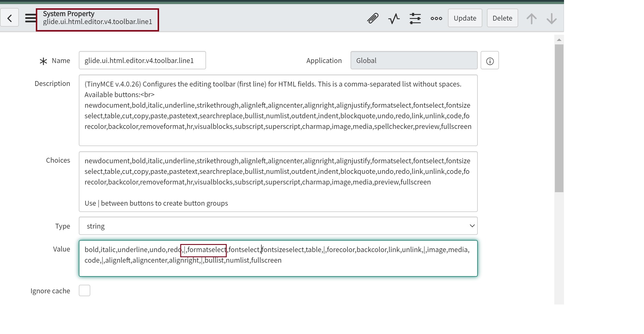Click the Application Global field
Image resolution: width=644 pixels, height=334 pixels.
tap(414, 60)
